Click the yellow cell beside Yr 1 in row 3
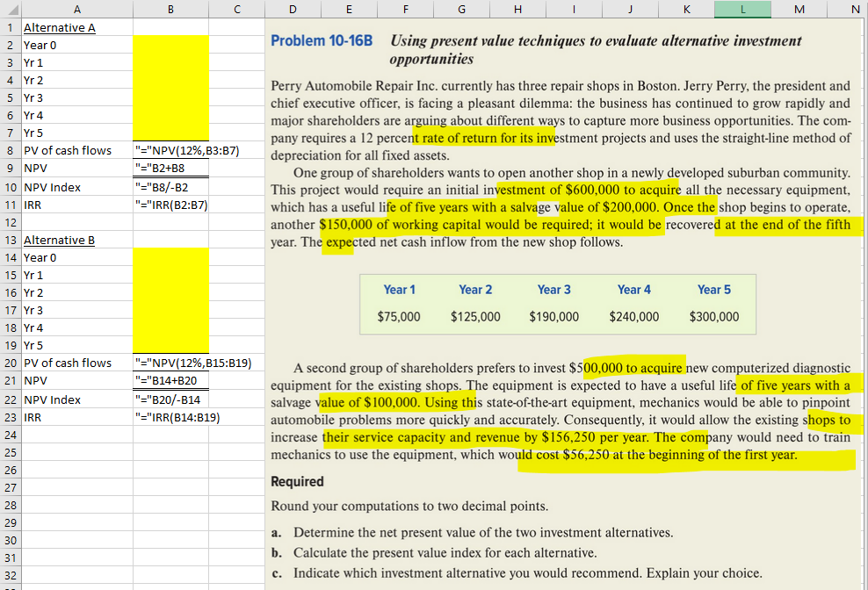 tap(170, 62)
